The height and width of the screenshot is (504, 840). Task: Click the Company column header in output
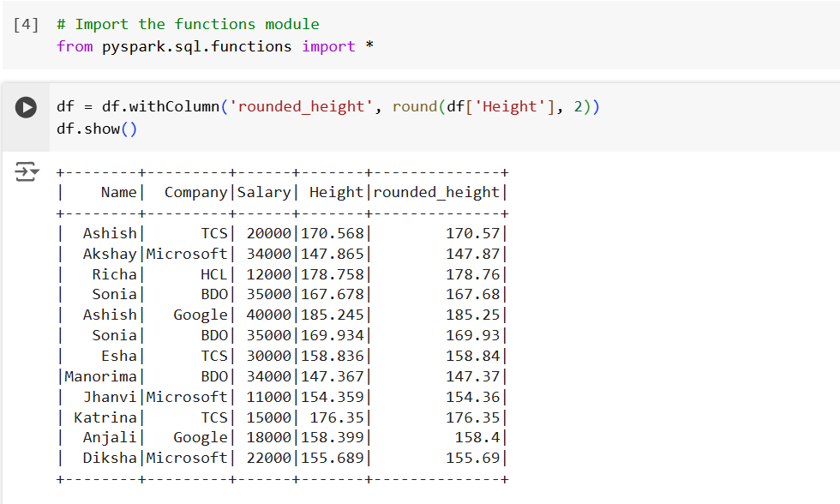(196, 192)
